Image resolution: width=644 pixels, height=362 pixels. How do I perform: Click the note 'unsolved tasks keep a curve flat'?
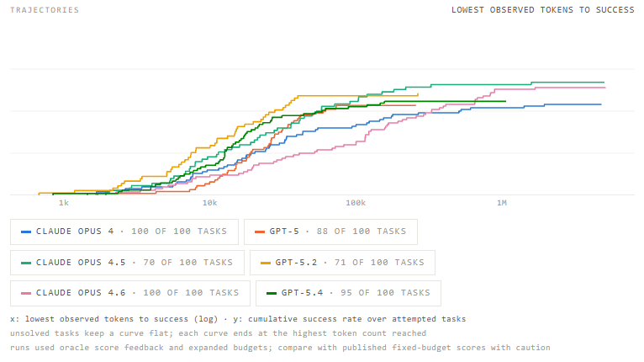point(218,333)
